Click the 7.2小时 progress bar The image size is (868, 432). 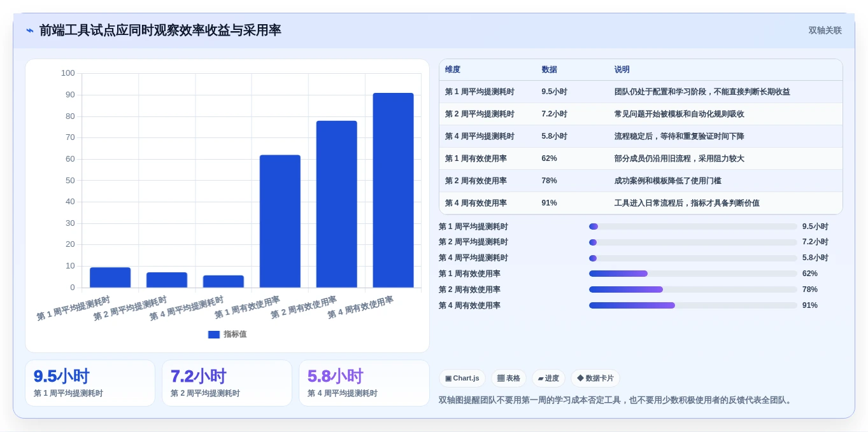(x=693, y=242)
